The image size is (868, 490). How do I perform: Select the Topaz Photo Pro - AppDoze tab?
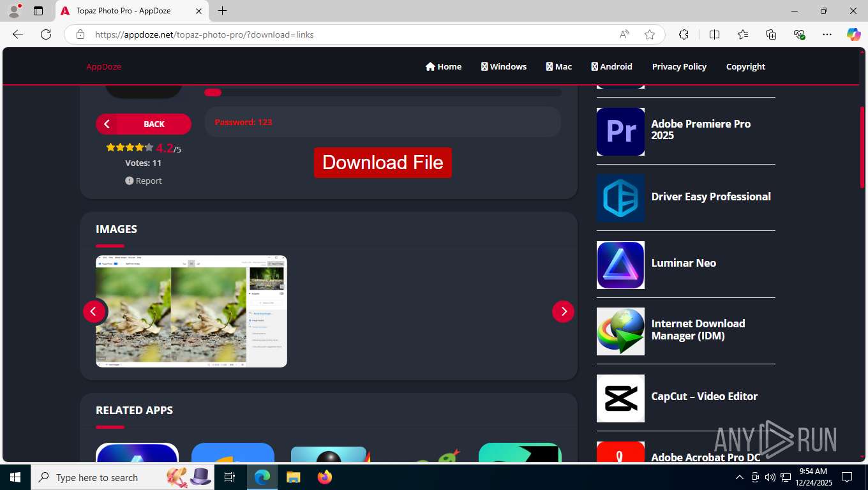132,11
